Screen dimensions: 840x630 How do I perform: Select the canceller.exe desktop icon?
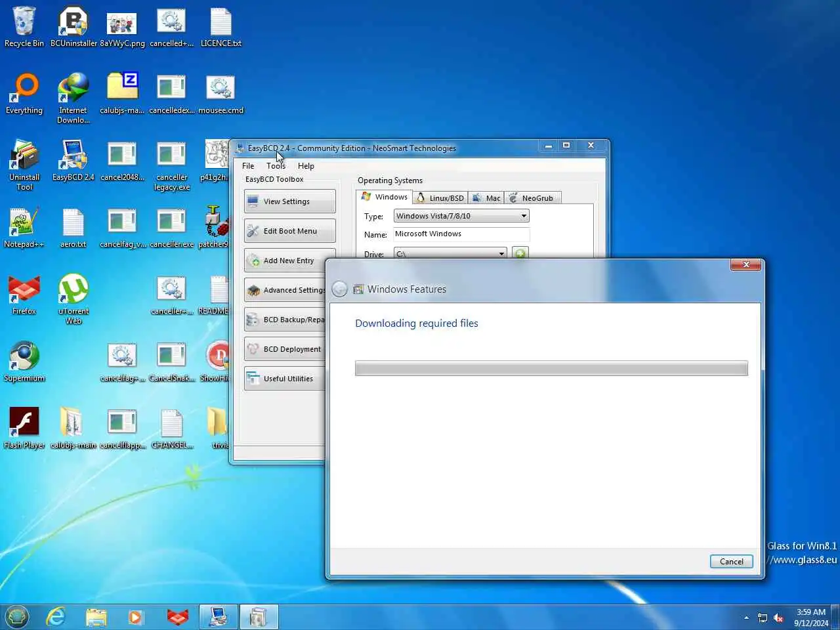click(x=172, y=228)
